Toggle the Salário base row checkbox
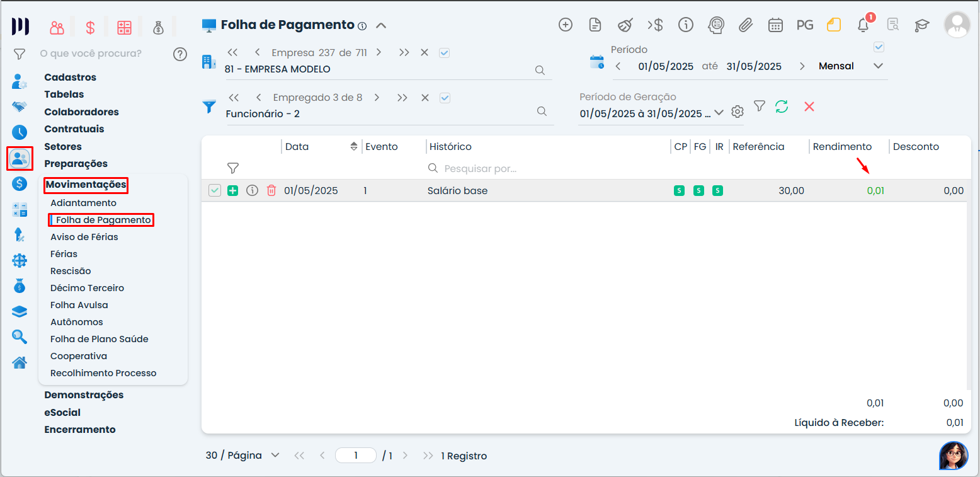 tap(215, 190)
